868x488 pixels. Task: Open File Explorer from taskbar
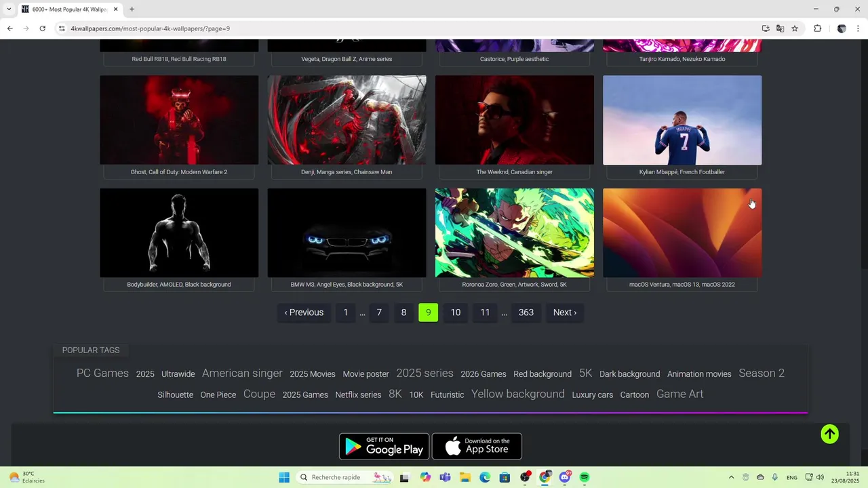click(465, 477)
